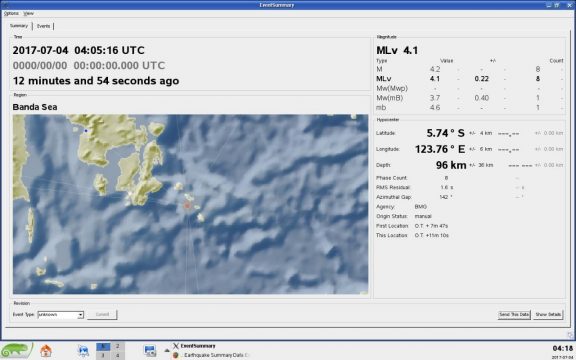Click the Value column header in magnitude table
576x360 pixels.
point(447,61)
